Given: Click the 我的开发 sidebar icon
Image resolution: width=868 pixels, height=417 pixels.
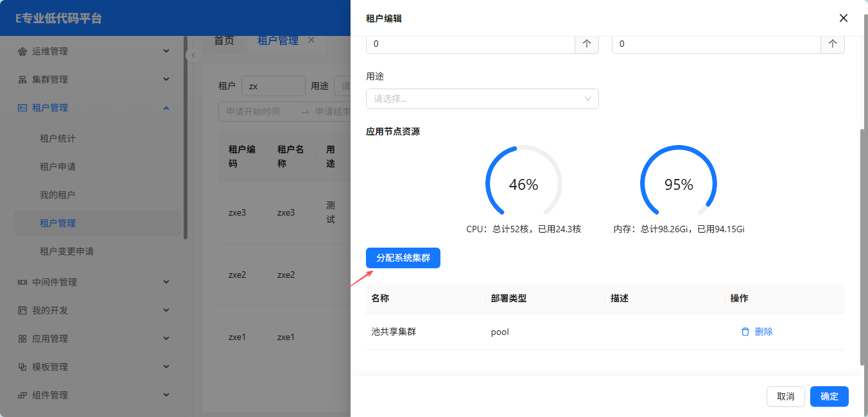Looking at the screenshot, I should (x=22, y=311).
